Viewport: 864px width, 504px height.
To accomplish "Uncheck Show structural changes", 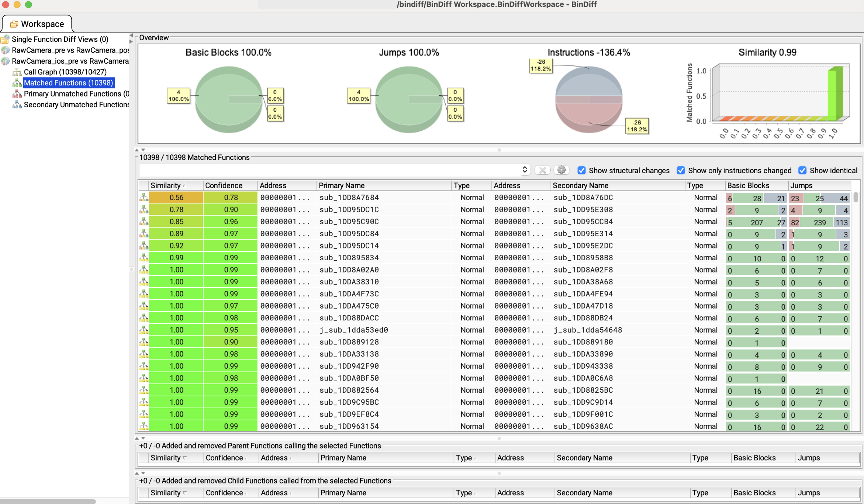I will click(x=582, y=170).
